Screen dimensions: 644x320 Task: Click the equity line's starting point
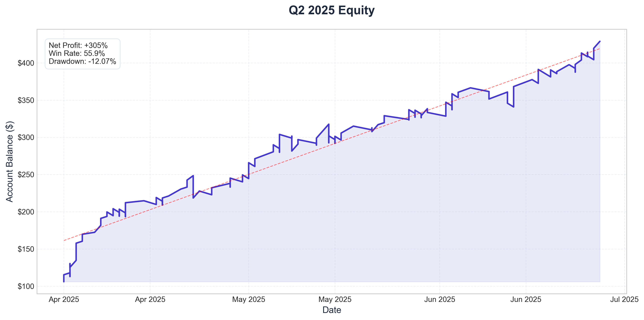pyautogui.click(x=64, y=282)
